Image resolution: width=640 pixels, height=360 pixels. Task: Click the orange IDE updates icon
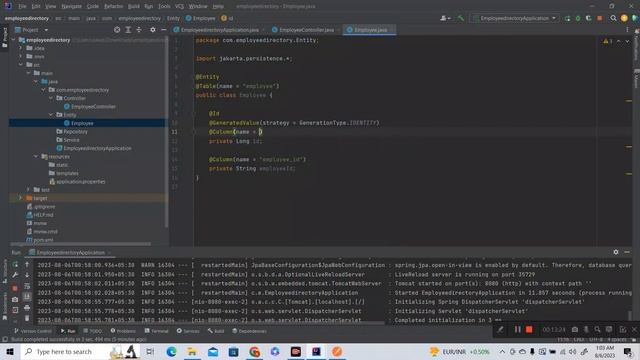click(624, 18)
